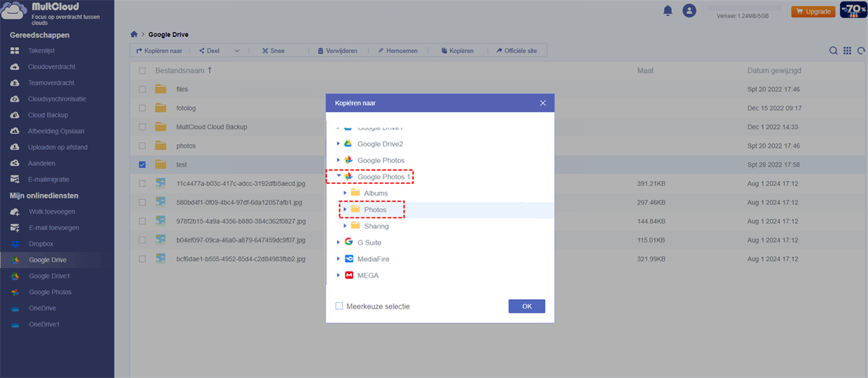
Task: Expand MediaFire tree node arrow
Action: (x=338, y=259)
